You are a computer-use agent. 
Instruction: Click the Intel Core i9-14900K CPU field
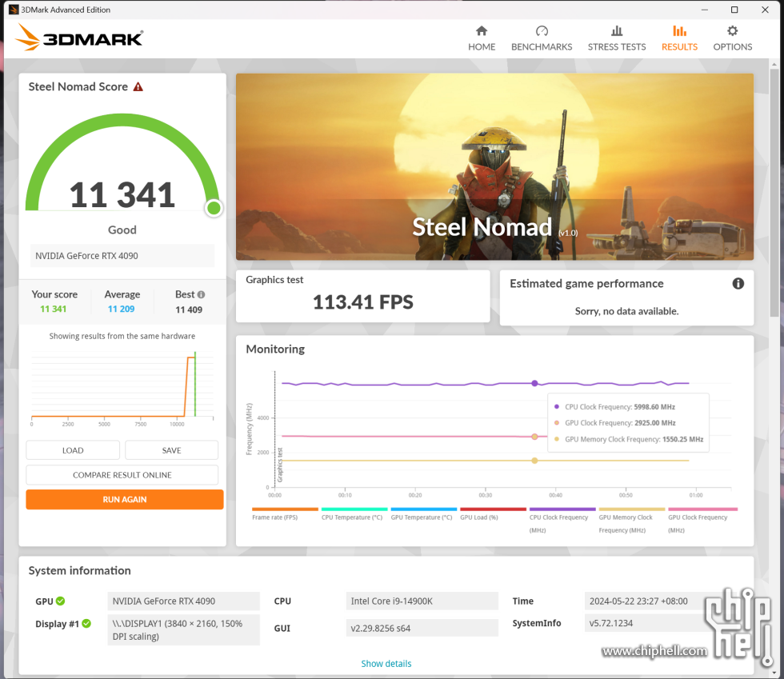[422, 601]
